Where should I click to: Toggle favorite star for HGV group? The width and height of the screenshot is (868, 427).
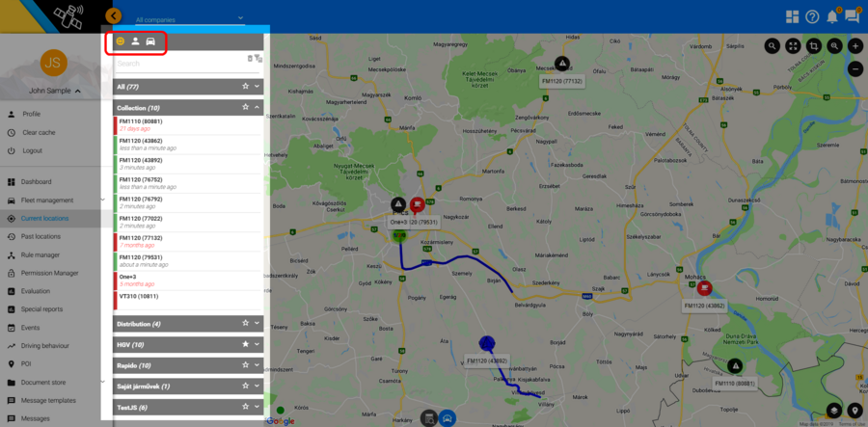click(246, 344)
